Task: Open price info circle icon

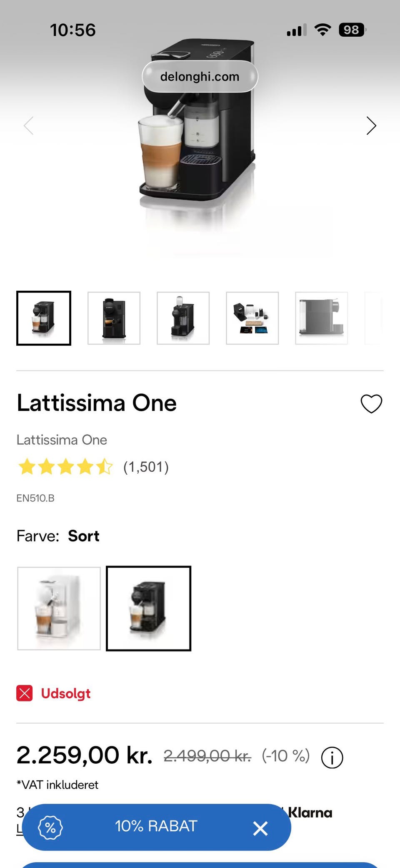Action: 332,757
